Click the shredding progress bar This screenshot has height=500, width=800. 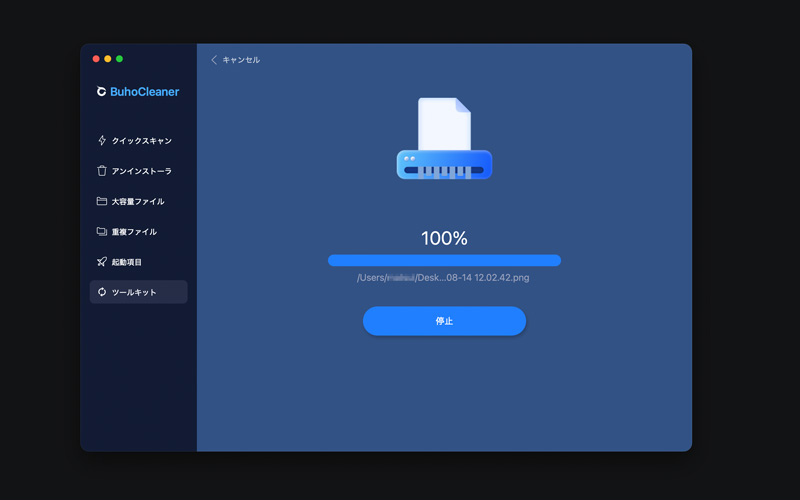tap(444, 260)
